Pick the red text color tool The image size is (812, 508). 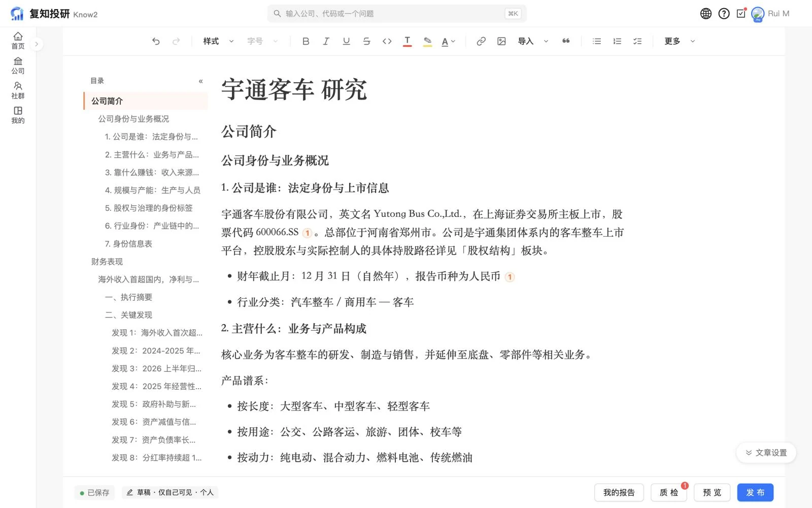click(x=407, y=41)
